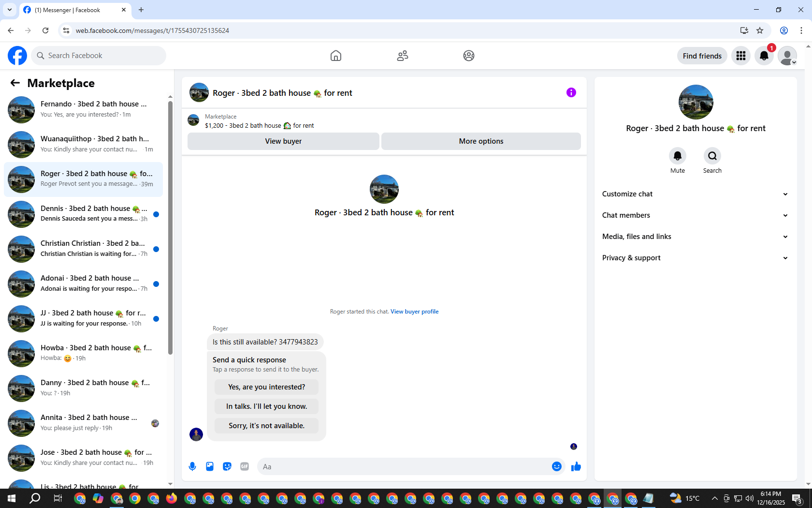The image size is (812, 508).
Task: Mute this conversation with the bell icon
Action: [678, 156]
